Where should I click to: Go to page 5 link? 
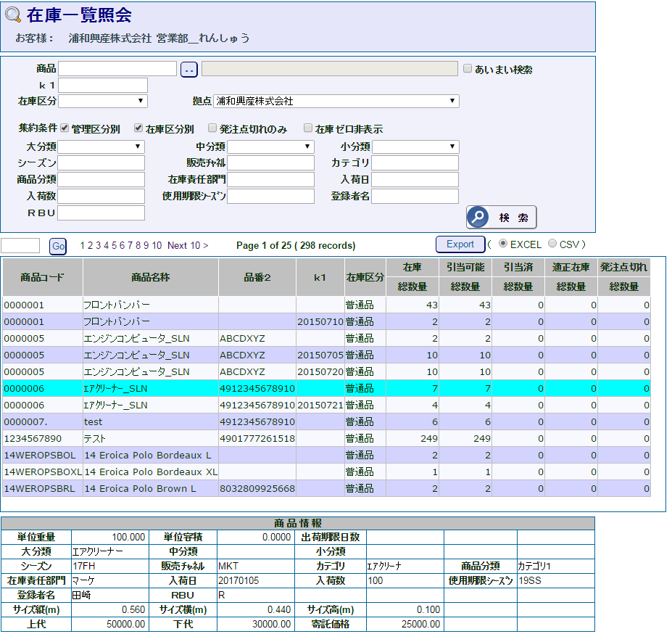click(114, 245)
